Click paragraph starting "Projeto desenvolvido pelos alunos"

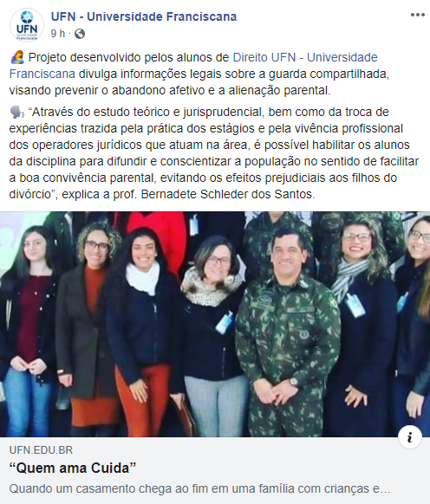(199, 74)
